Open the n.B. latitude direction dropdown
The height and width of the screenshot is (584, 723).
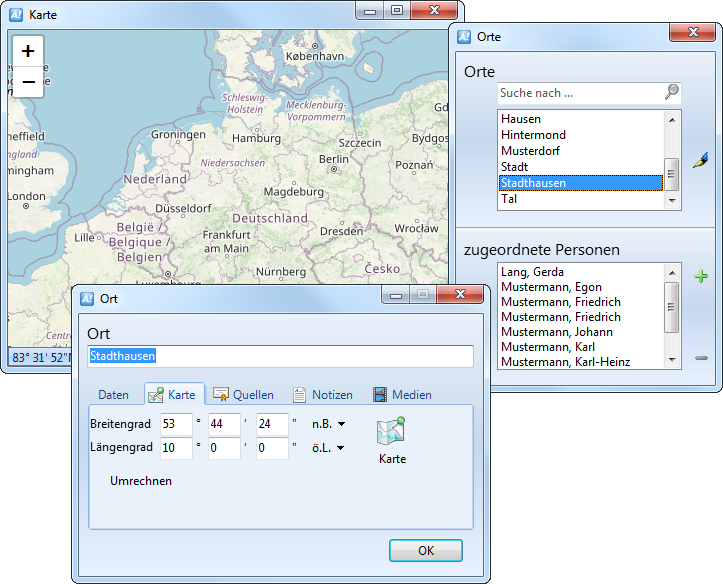coord(329,423)
